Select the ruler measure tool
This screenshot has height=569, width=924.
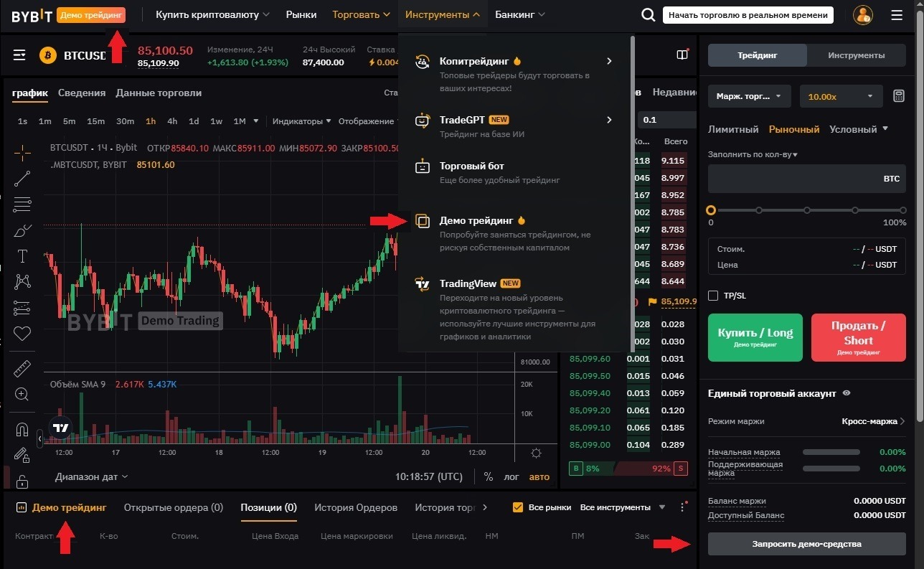click(x=22, y=369)
